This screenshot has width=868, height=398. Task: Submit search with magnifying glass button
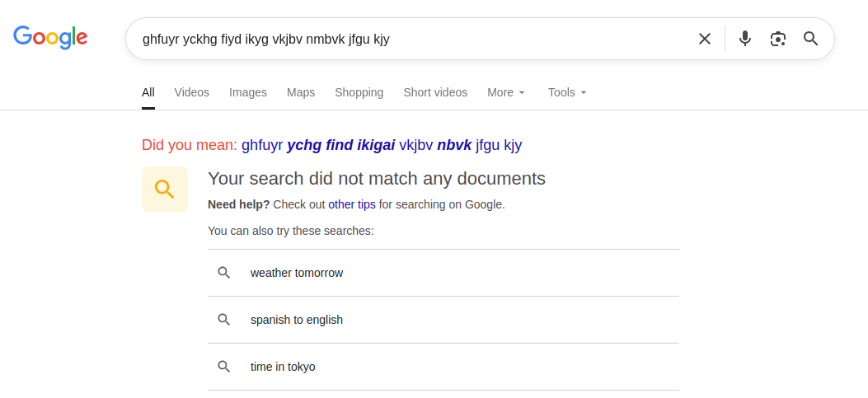point(811,39)
